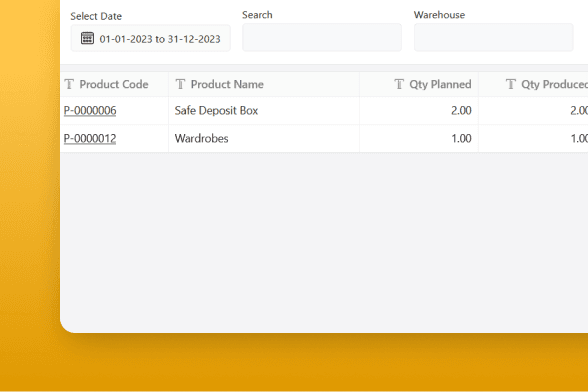Image resolution: width=588 pixels, height=392 pixels.
Task: Select the Wardrobes product name cell
Action: point(264,139)
